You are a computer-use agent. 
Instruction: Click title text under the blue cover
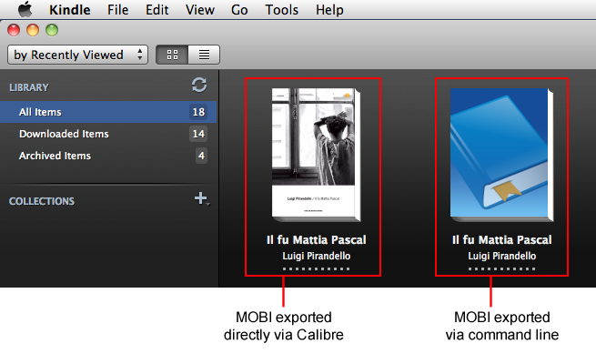tap(501, 239)
